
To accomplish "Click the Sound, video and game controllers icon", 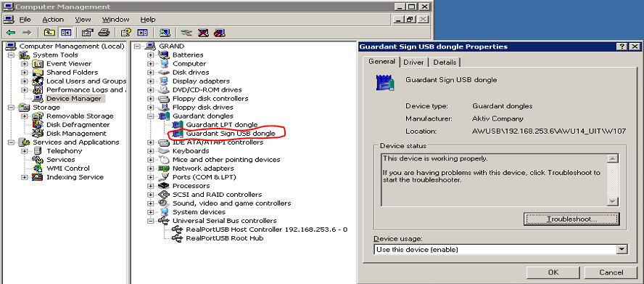I will click(x=163, y=203).
